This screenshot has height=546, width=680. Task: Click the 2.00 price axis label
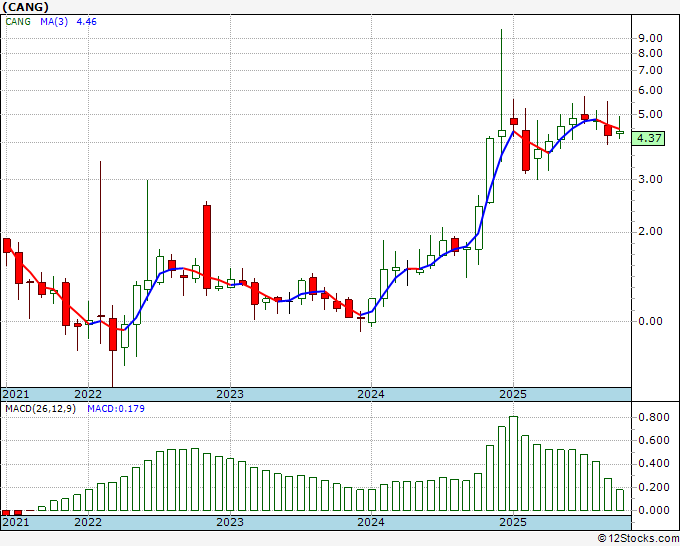tap(651, 231)
